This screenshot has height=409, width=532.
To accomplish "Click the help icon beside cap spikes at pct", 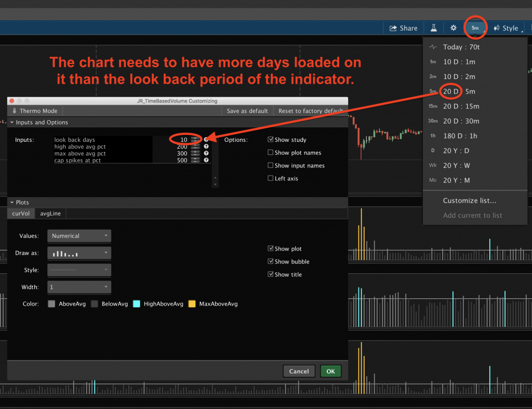I will 206,159.
